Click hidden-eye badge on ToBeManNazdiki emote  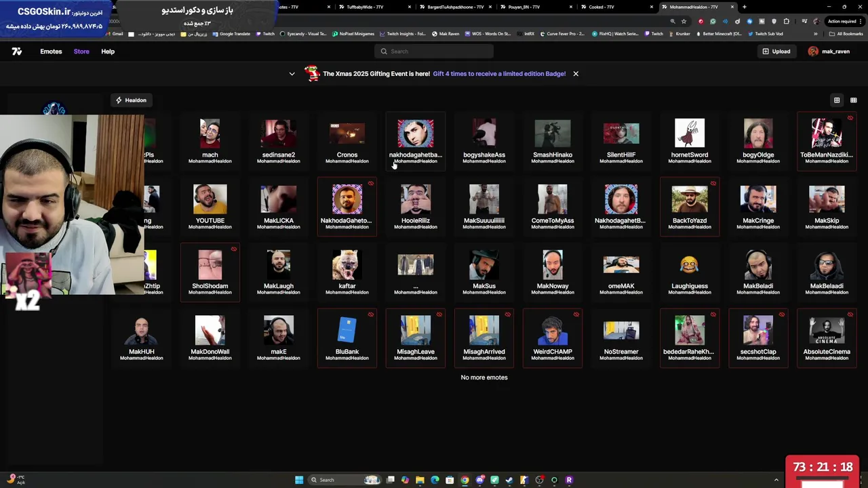(850, 118)
